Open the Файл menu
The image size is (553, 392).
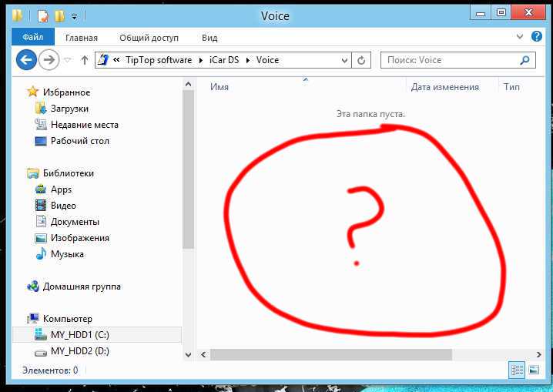32,37
